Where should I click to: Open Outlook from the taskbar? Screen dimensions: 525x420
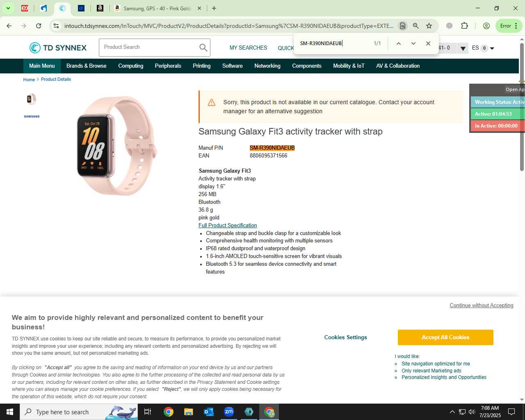tap(209, 412)
